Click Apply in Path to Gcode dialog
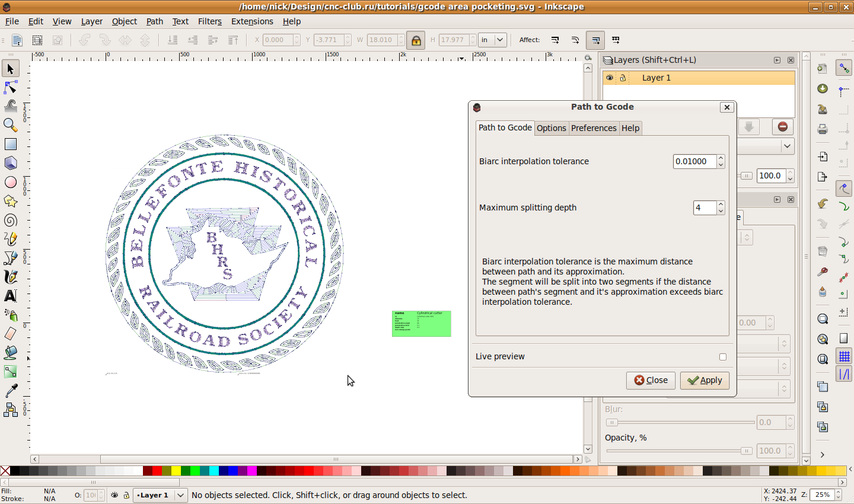This screenshot has width=854, height=504. 705,380
